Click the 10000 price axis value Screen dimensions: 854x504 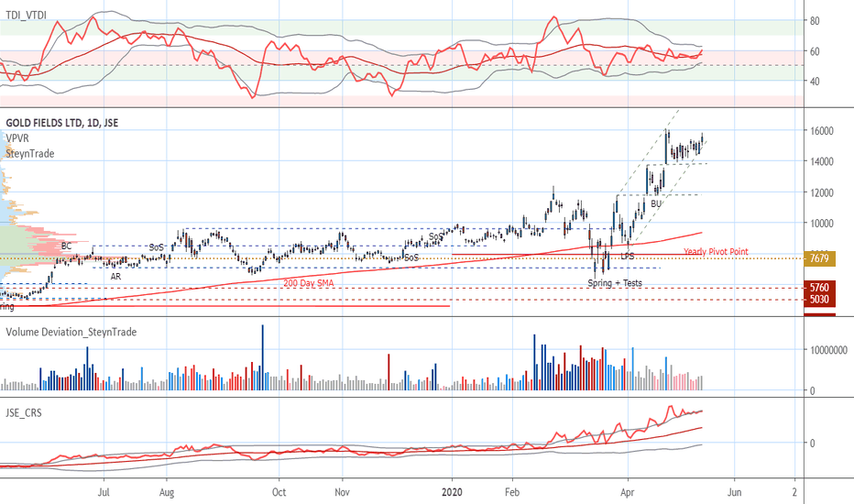tap(821, 224)
